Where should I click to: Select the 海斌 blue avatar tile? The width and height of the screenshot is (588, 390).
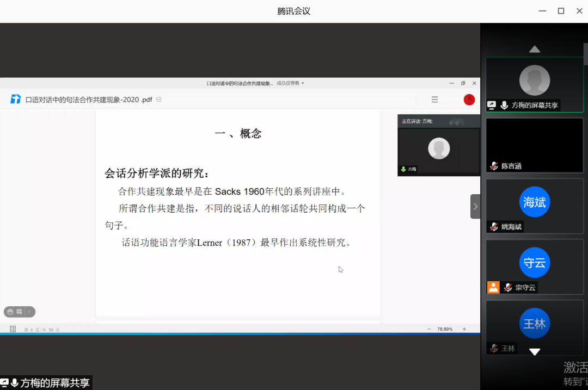[x=535, y=202]
